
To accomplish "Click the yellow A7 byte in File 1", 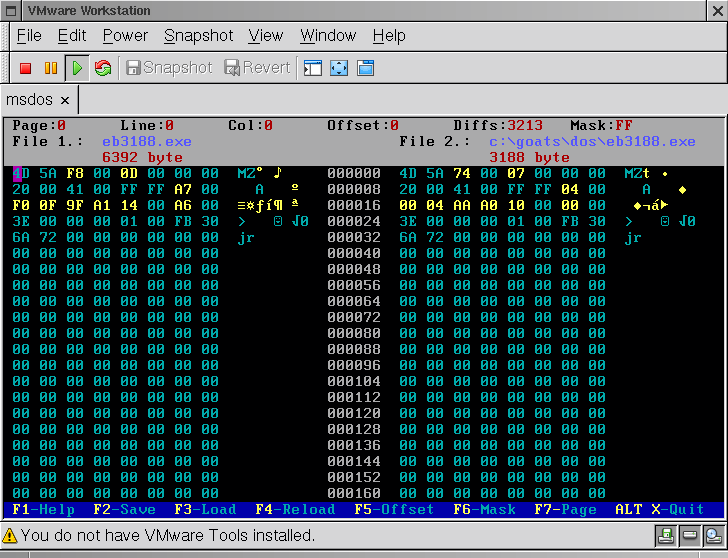I will coord(183,189).
